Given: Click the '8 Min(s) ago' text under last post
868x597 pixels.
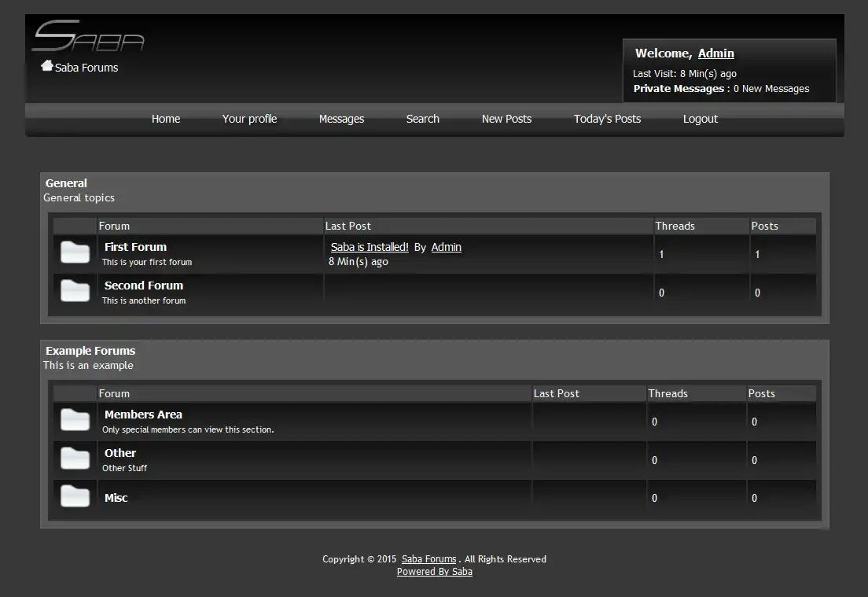Looking at the screenshot, I should [x=359, y=261].
